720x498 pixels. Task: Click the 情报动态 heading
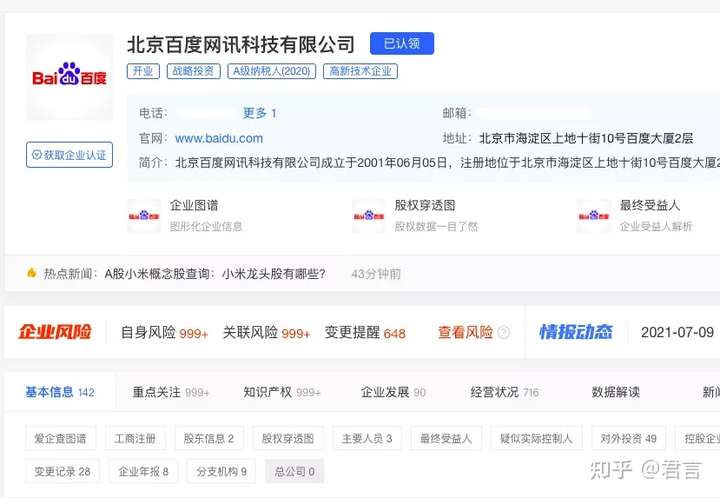tap(576, 332)
